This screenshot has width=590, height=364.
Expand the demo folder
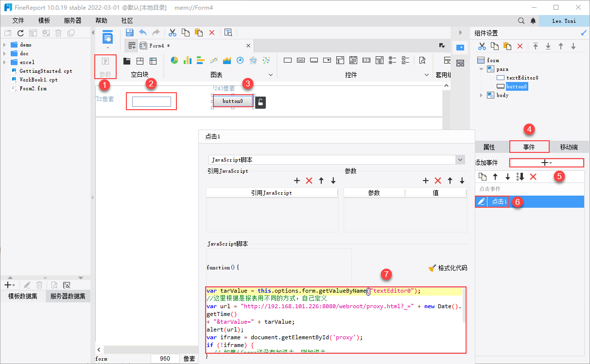click(x=5, y=45)
